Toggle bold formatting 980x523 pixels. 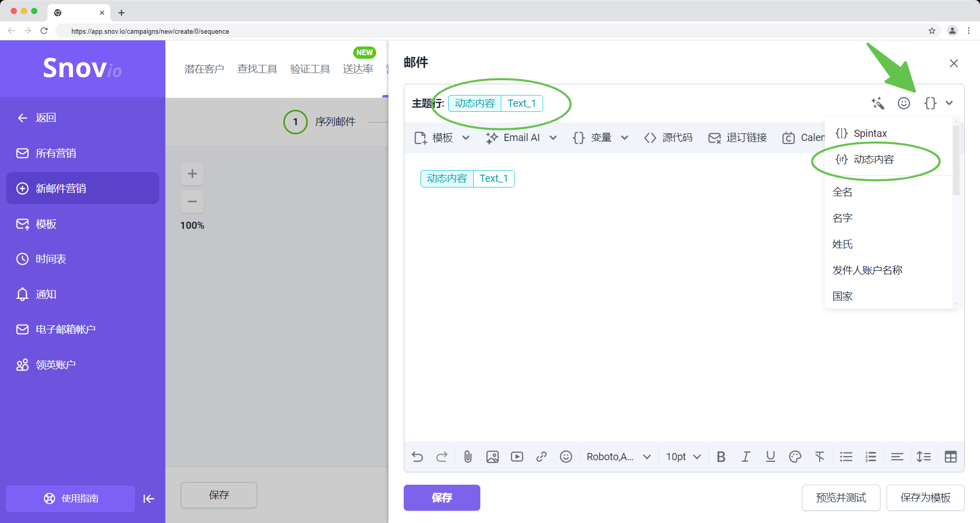point(721,457)
